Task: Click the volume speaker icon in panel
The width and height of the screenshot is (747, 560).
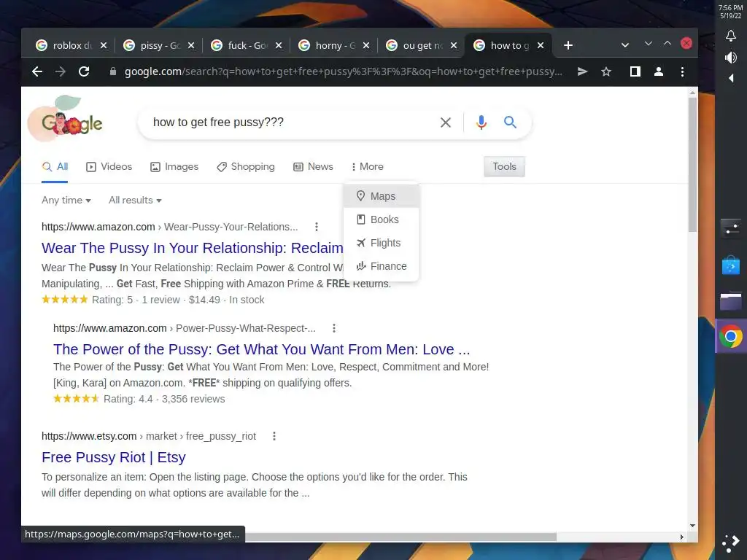Action: point(731,58)
